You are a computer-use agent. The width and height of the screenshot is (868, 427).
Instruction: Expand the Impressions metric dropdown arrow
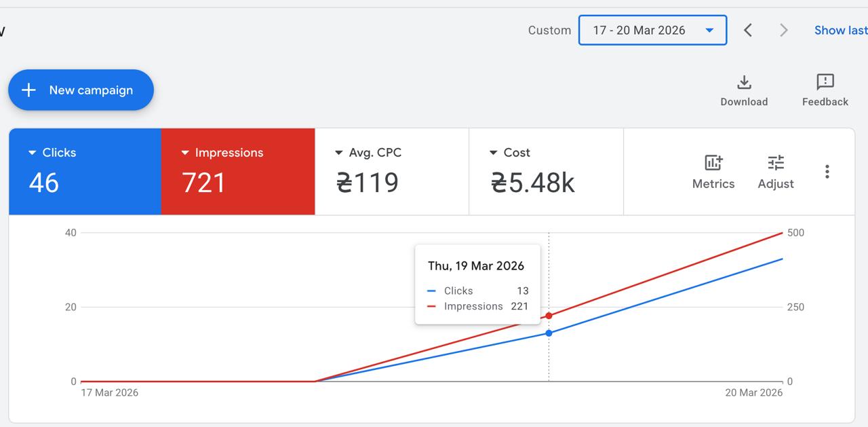[184, 153]
